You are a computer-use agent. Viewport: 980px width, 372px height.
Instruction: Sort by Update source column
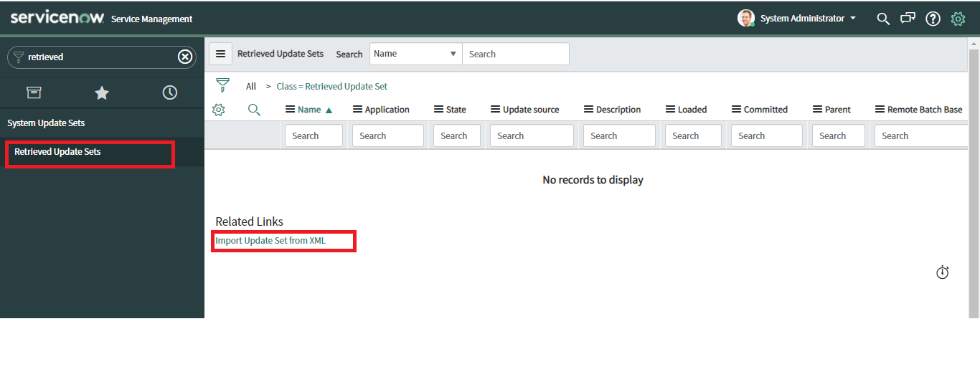click(531, 110)
